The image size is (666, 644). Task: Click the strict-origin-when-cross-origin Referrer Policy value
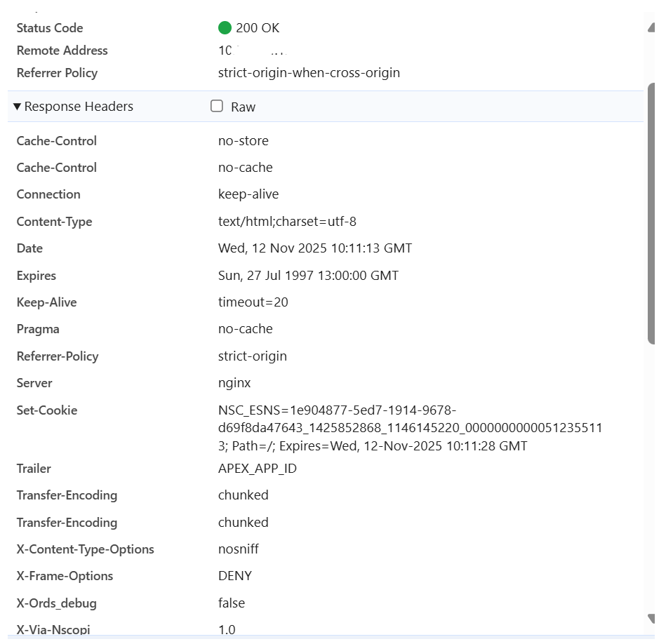tap(309, 73)
